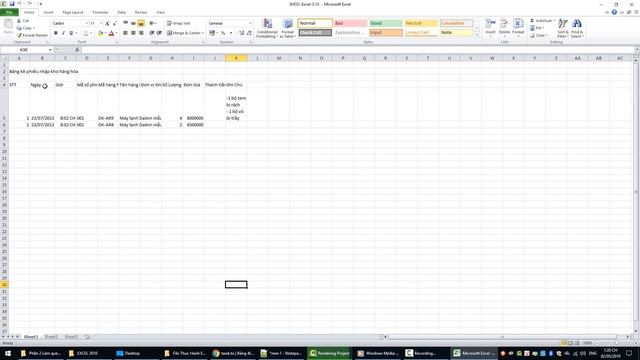Open the Find & Select menu
Viewport: 640px width, 360px height.
(x=577, y=28)
